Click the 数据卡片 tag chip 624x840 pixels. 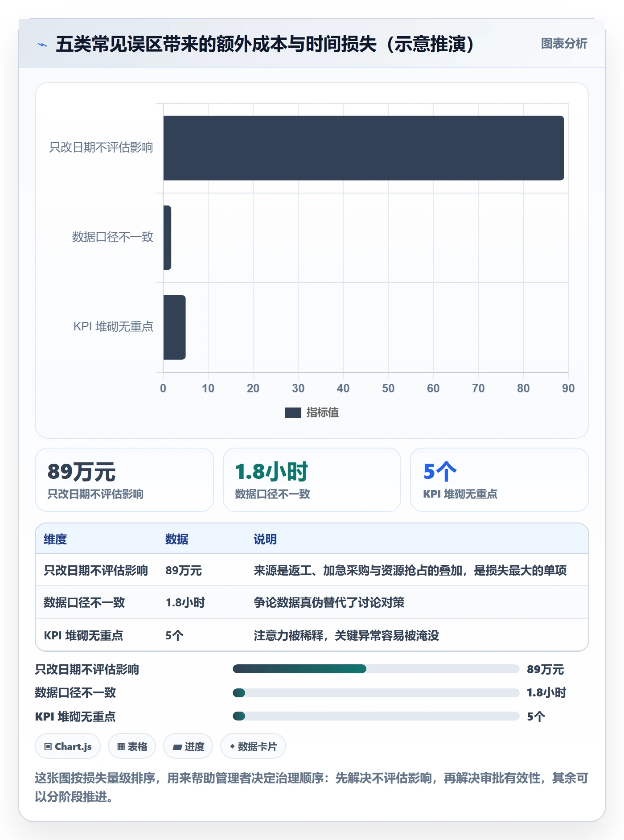[x=253, y=746]
